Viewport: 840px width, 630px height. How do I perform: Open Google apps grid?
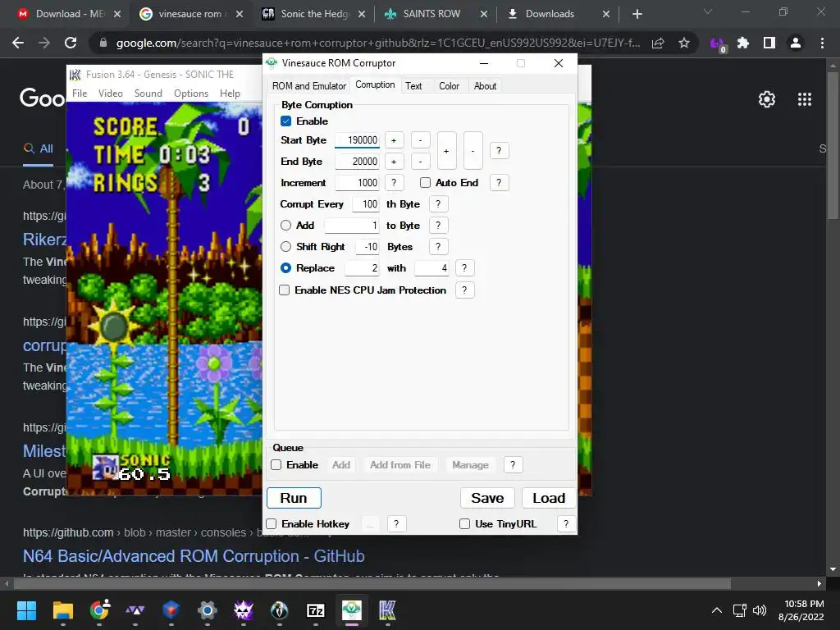coord(805,99)
